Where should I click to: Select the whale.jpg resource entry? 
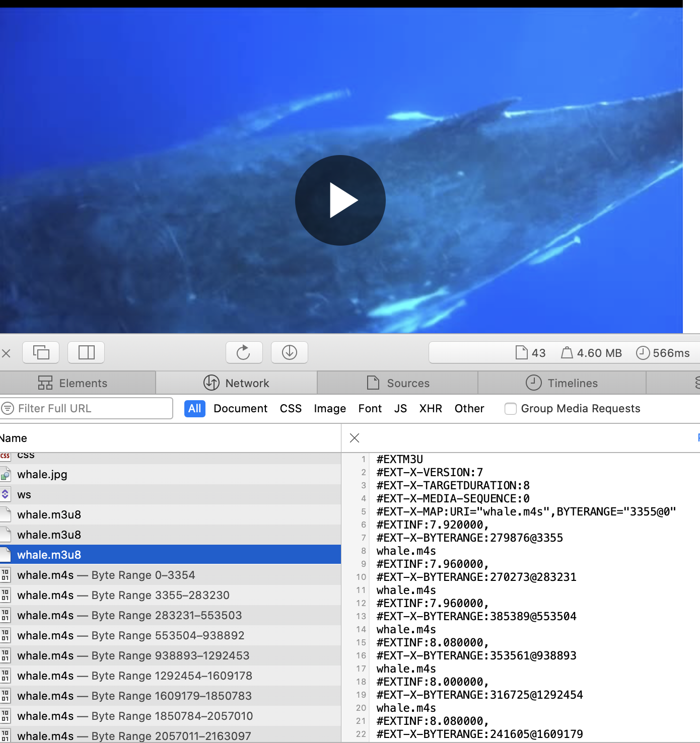(x=42, y=474)
